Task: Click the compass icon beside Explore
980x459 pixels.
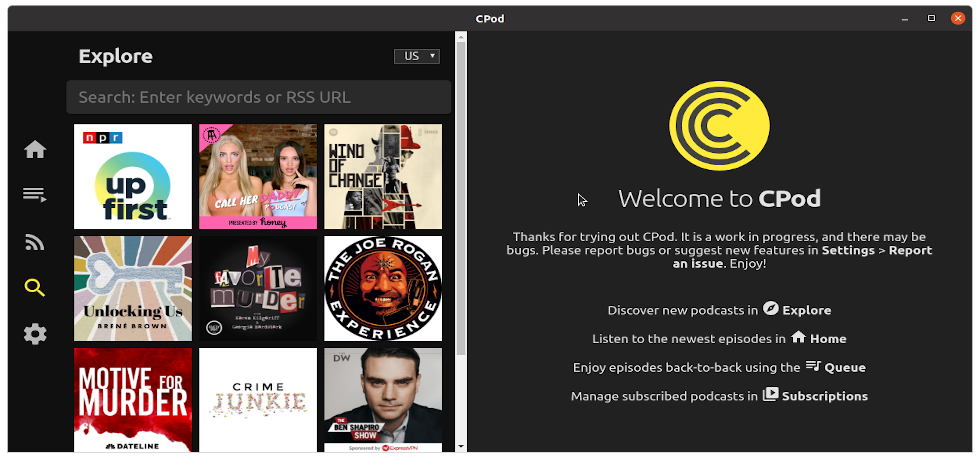Action: (x=771, y=308)
